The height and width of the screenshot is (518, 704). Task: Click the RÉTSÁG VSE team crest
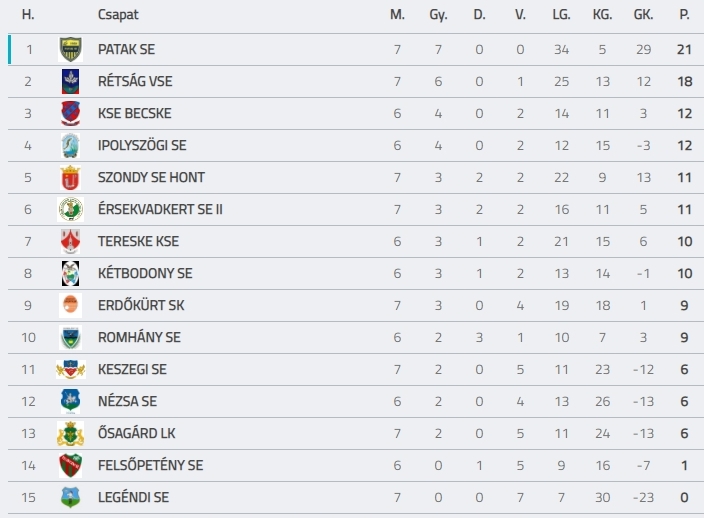70,81
